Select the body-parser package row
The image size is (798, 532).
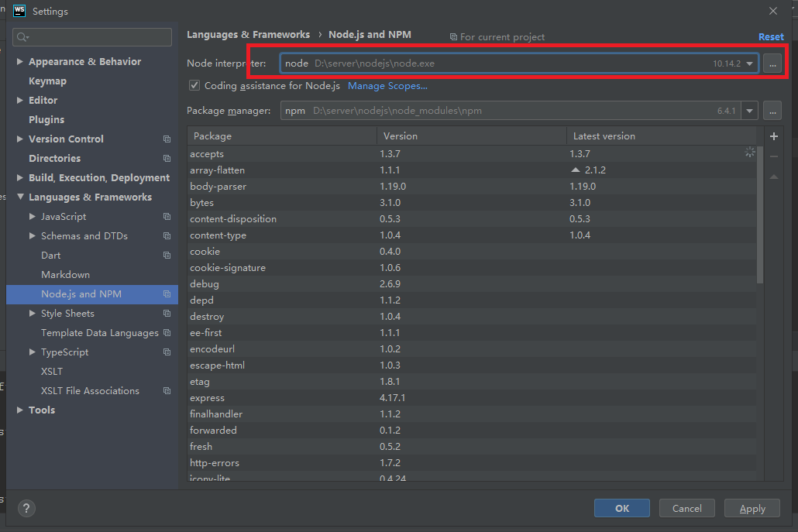click(x=471, y=186)
